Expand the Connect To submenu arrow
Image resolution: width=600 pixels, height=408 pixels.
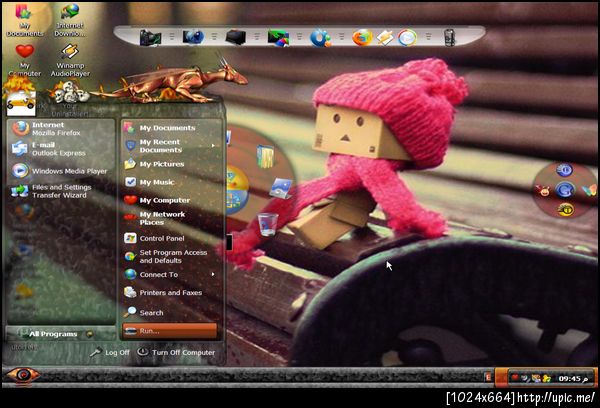213,274
